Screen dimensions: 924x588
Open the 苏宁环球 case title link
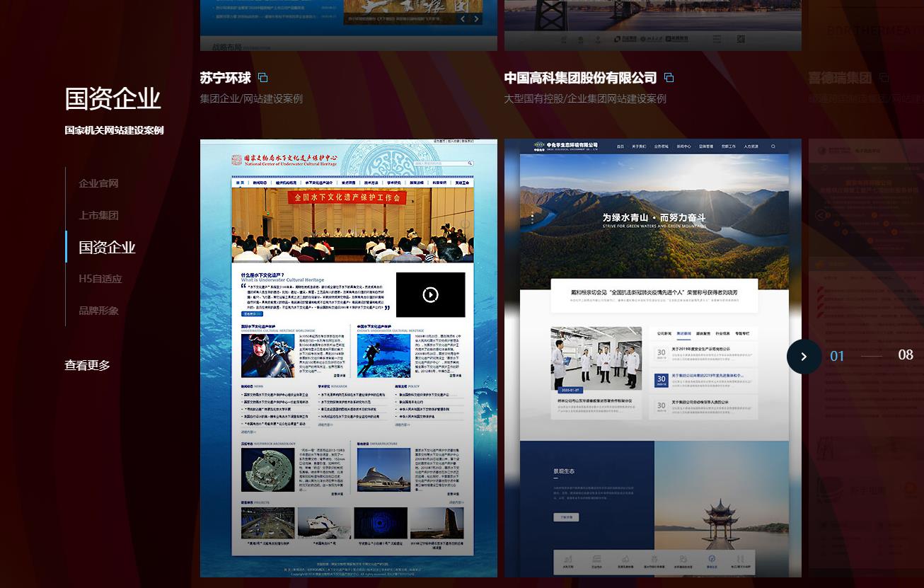225,78
